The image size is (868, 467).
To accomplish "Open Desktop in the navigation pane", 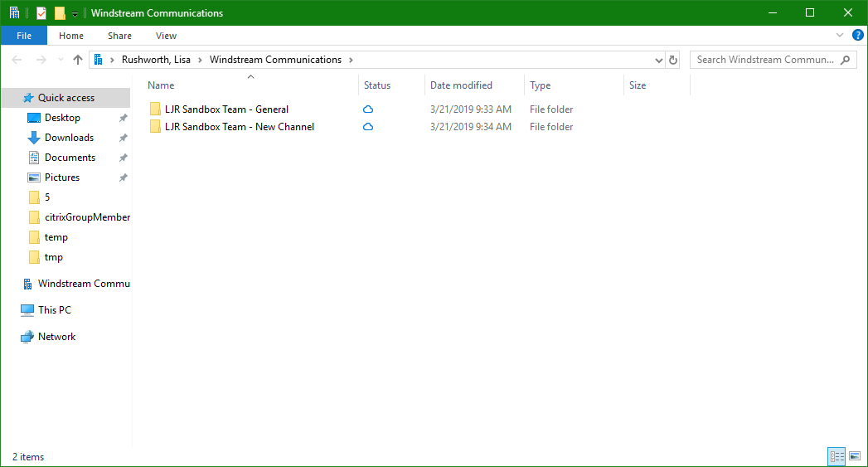I will click(x=62, y=118).
